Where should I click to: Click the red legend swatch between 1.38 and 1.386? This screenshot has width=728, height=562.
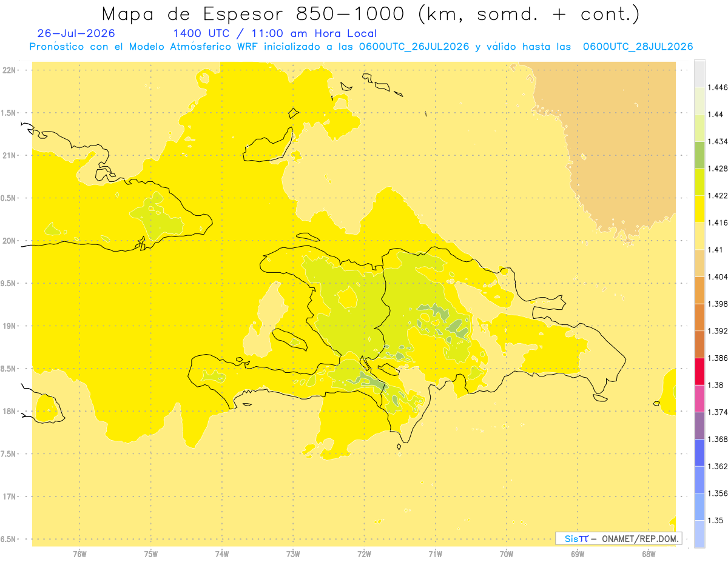coord(699,371)
